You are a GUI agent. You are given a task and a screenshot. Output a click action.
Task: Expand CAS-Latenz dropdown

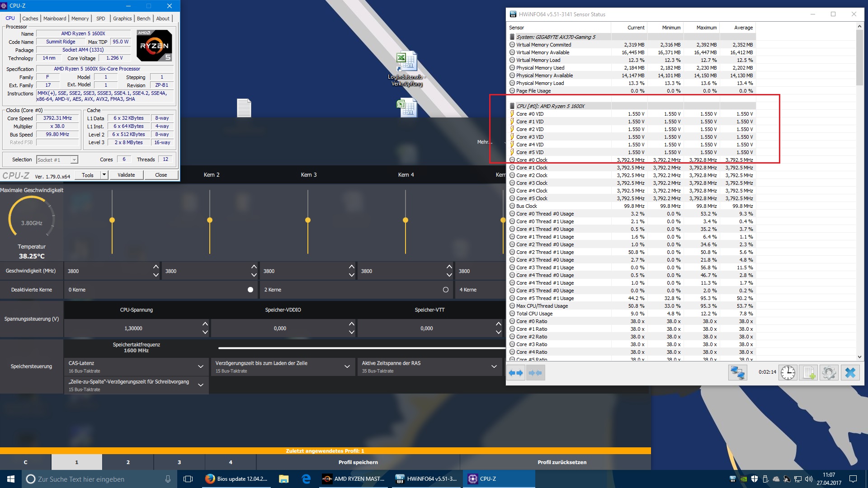[200, 366]
